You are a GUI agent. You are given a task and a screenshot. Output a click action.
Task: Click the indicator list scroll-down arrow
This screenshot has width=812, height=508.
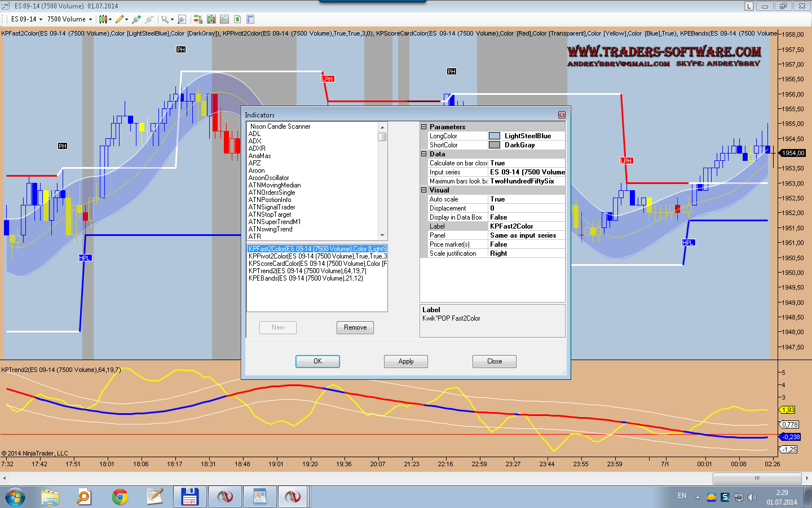(x=382, y=235)
